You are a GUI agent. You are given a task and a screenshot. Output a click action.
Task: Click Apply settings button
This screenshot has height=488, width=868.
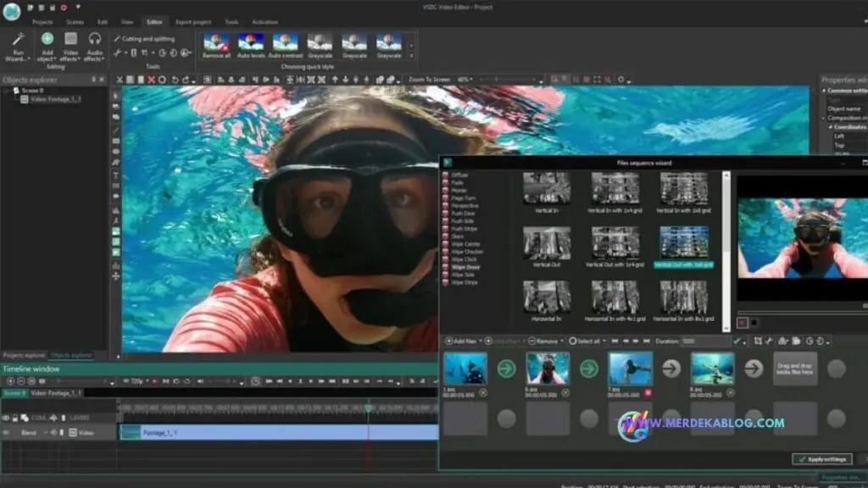[x=821, y=459]
